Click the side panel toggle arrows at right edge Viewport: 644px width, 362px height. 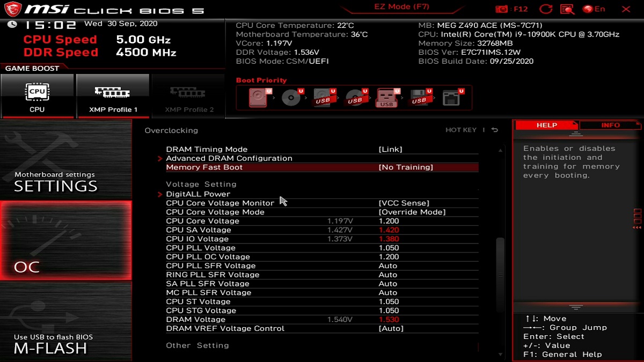(637, 219)
